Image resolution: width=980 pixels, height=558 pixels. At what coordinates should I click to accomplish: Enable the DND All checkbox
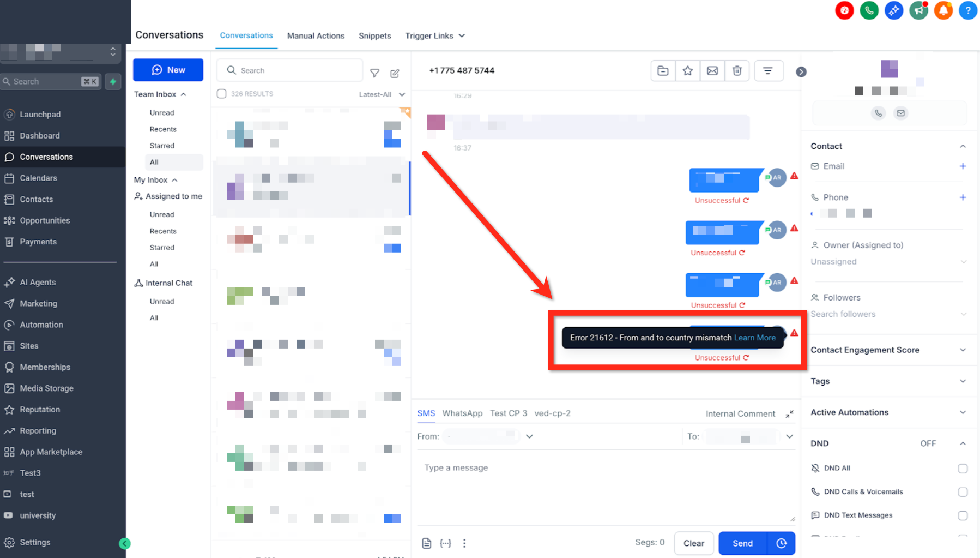tap(963, 469)
